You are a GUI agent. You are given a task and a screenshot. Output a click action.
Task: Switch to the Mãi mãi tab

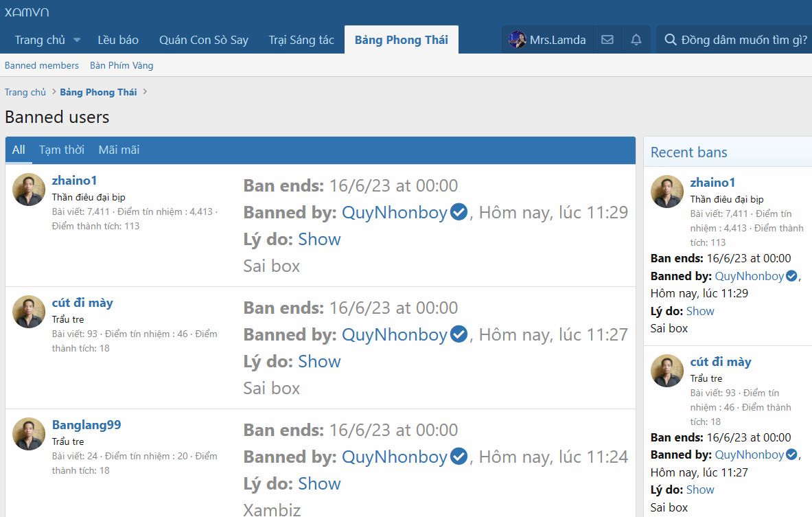[x=119, y=150]
